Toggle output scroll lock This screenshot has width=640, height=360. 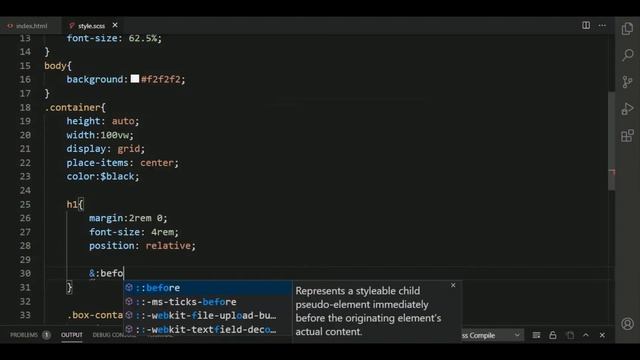(x=553, y=336)
